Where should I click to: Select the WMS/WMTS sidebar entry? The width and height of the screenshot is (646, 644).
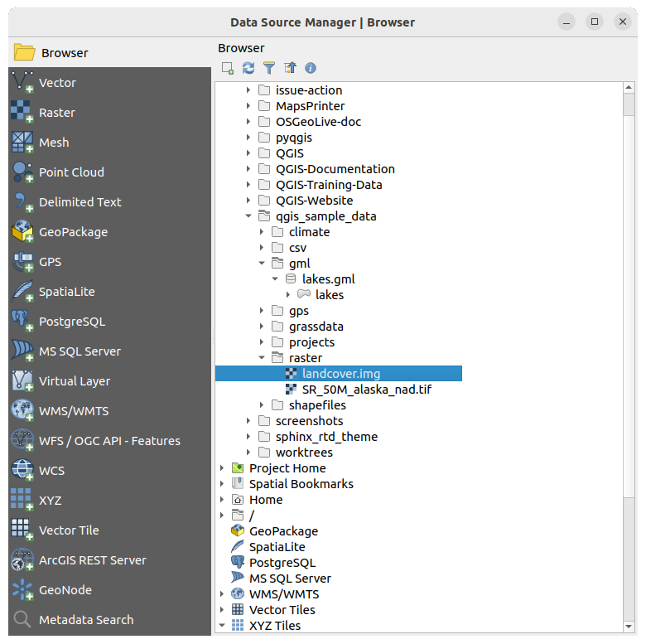pos(73,411)
